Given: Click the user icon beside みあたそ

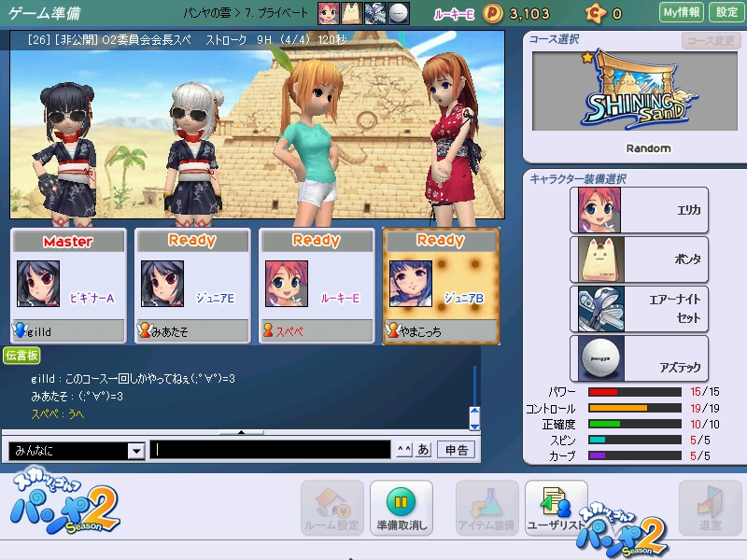Looking at the screenshot, I should [x=144, y=330].
